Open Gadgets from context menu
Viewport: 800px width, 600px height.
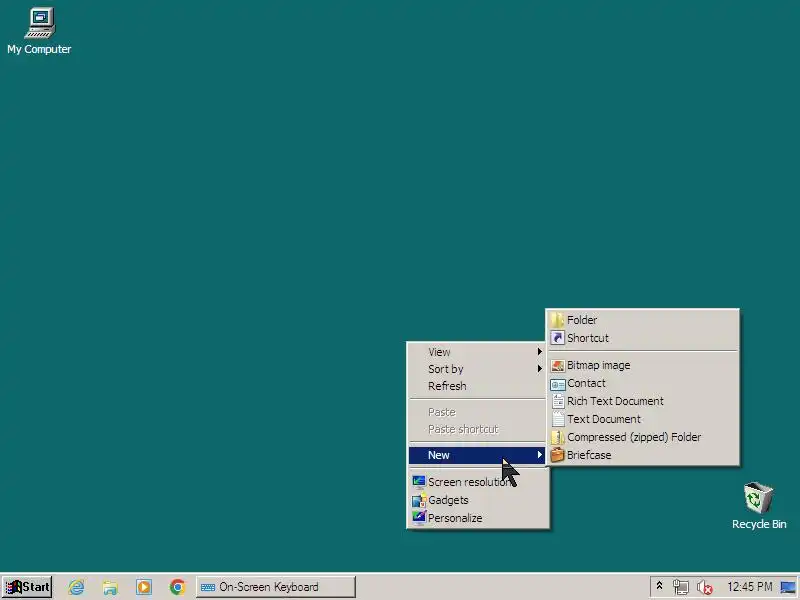click(478, 500)
